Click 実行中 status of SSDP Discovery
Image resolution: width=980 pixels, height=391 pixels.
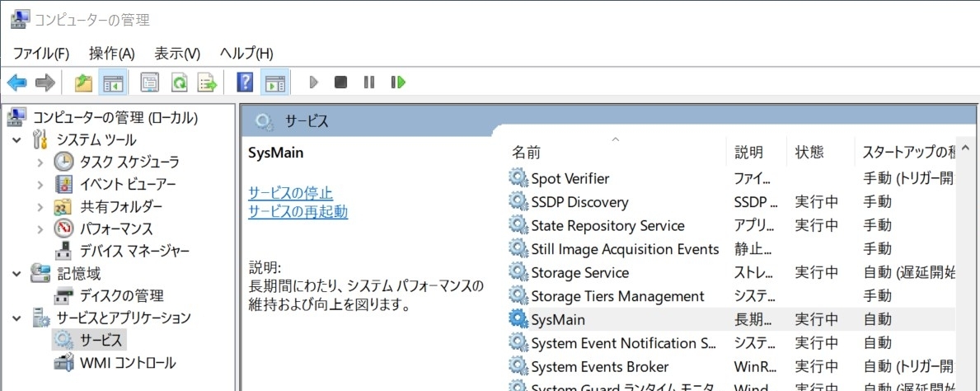816,202
